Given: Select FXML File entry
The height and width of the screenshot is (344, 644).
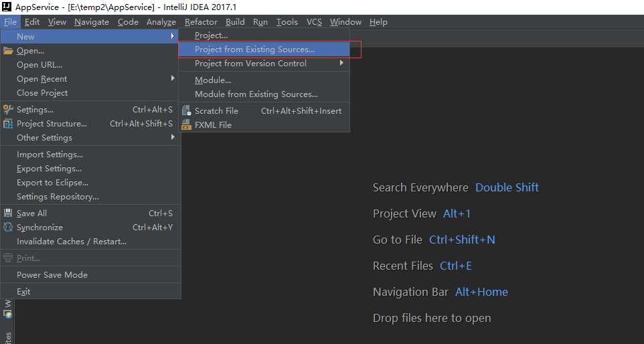Looking at the screenshot, I should click(264, 124).
